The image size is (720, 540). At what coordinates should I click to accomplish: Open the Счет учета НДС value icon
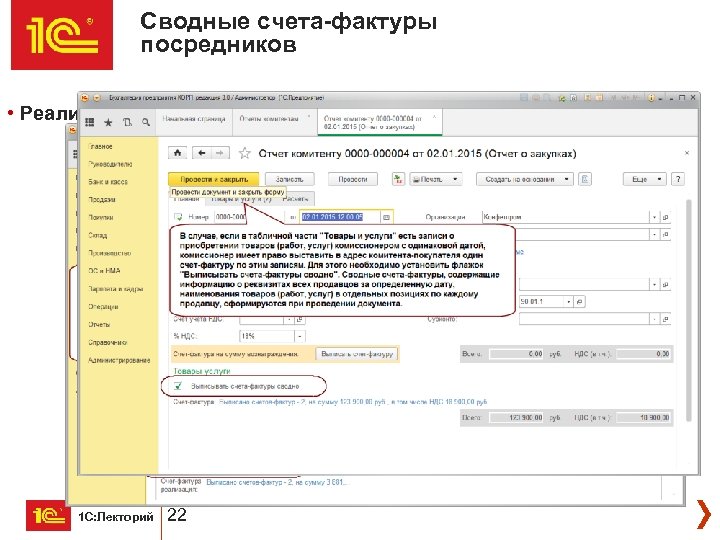pyautogui.click(x=299, y=319)
